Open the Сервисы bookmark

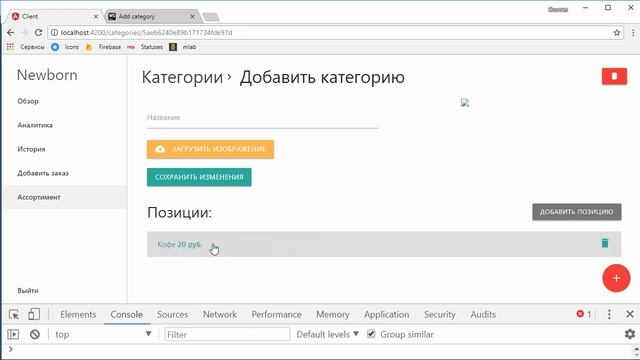(32, 47)
